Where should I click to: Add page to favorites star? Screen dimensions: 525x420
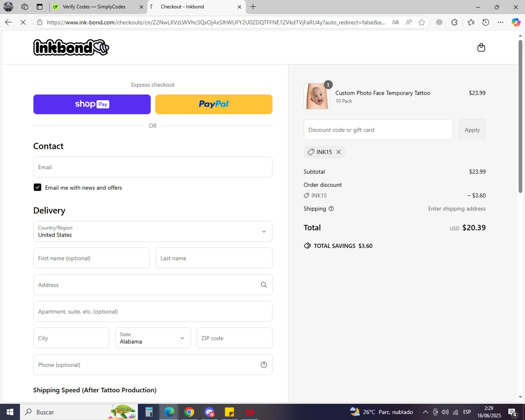coord(422,22)
